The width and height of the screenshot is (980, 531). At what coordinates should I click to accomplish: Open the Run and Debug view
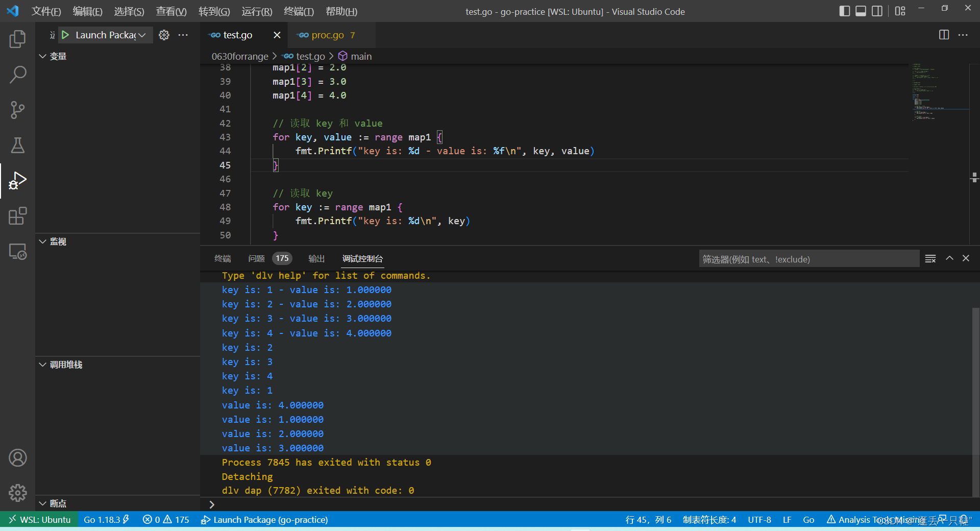[17, 181]
